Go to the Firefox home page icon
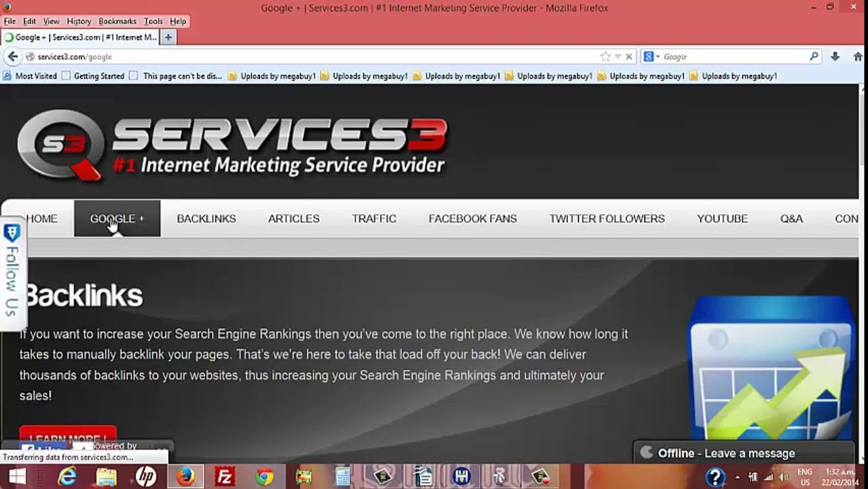 (x=858, y=57)
